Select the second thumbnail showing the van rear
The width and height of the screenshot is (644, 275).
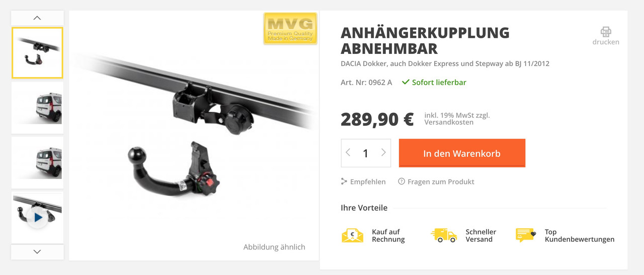37,108
